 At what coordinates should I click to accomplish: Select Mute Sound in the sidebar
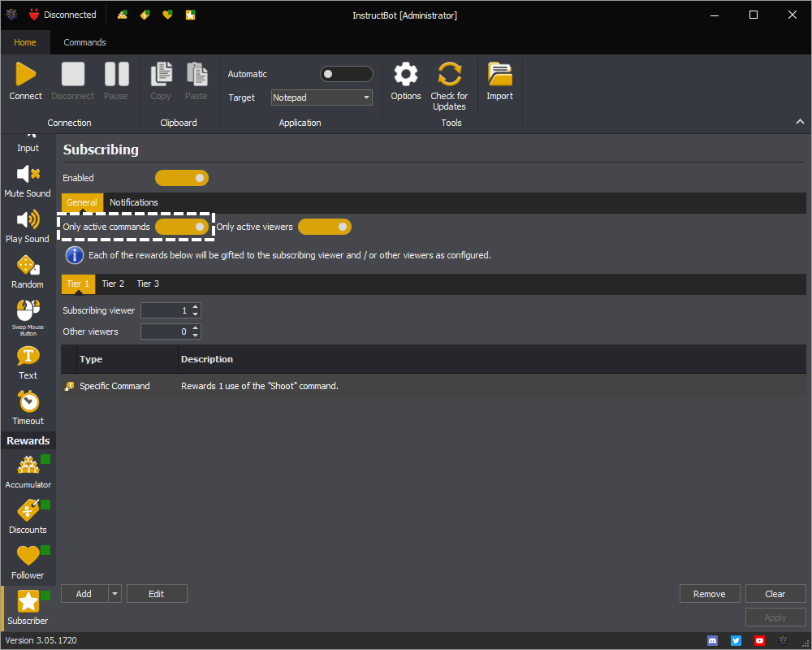tap(28, 181)
